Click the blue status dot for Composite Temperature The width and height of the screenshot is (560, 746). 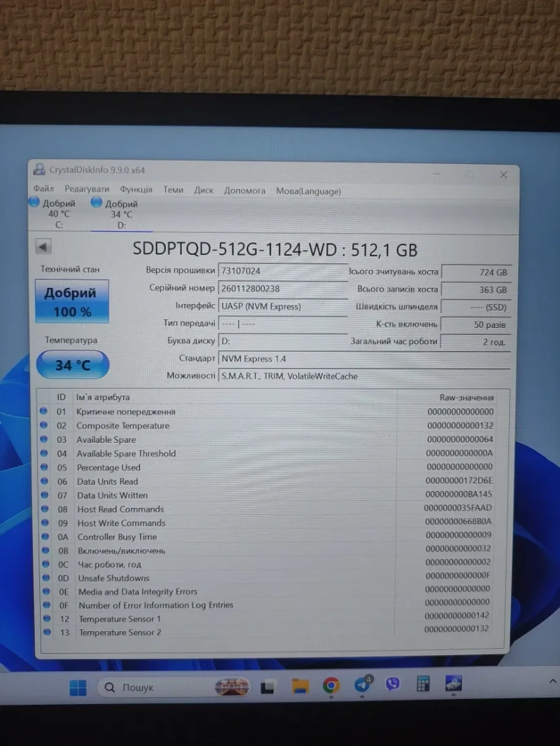click(43, 424)
